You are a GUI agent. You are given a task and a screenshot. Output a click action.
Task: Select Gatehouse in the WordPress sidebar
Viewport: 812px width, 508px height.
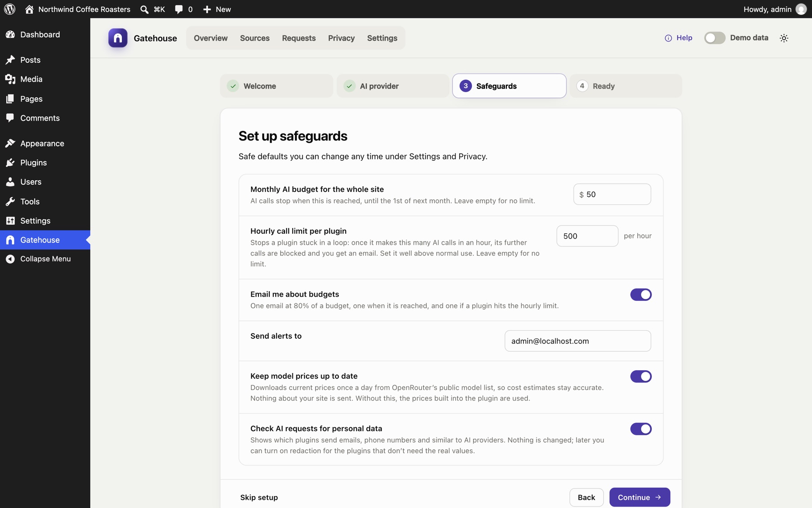tap(45, 240)
